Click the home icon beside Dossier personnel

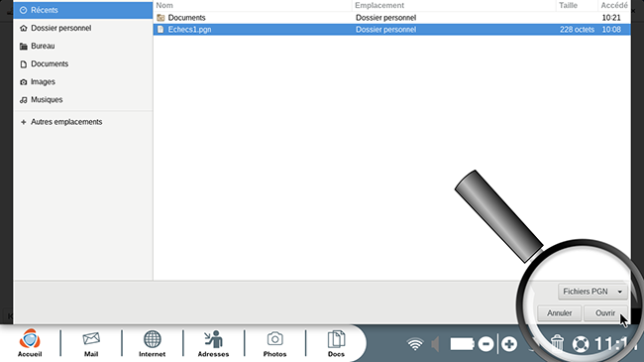pyautogui.click(x=24, y=28)
